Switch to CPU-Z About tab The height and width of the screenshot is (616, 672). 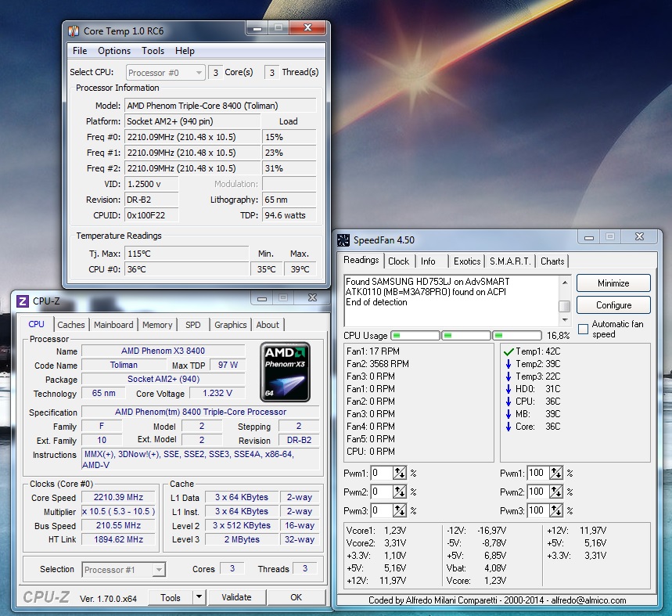268,325
